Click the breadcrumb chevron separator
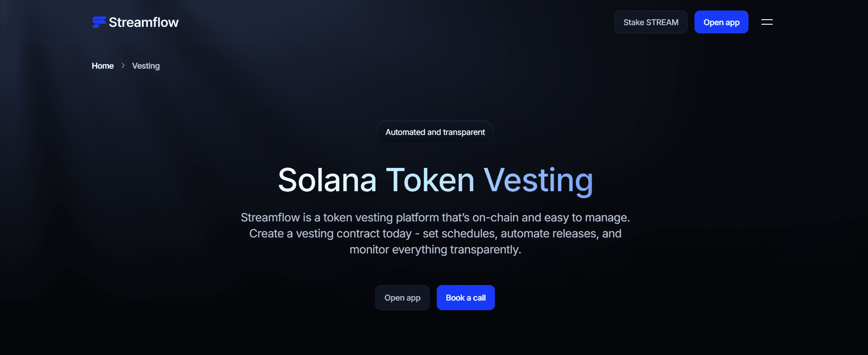The width and height of the screenshot is (868, 355). coord(123,66)
